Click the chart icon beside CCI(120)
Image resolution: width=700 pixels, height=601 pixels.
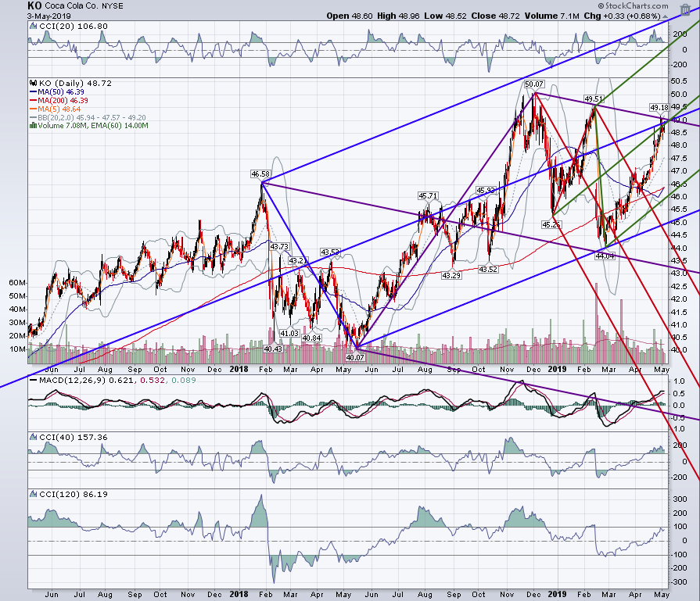pyautogui.click(x=33, y=495)
